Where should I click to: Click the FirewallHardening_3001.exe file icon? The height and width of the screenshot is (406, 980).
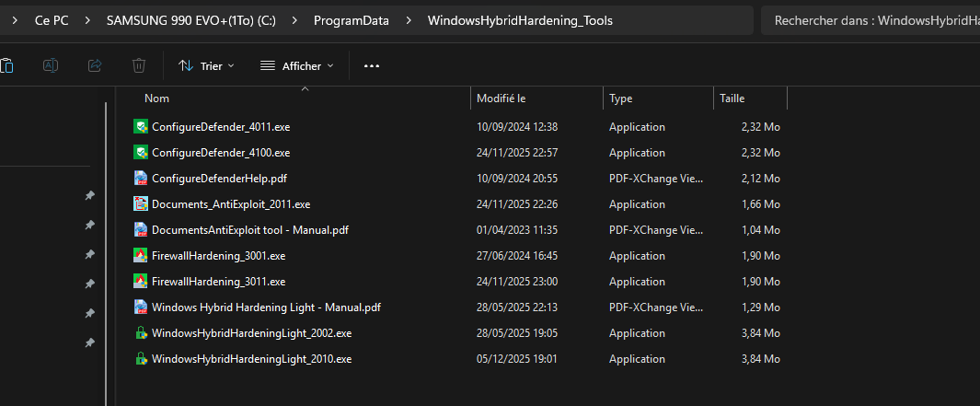(141, 255)
